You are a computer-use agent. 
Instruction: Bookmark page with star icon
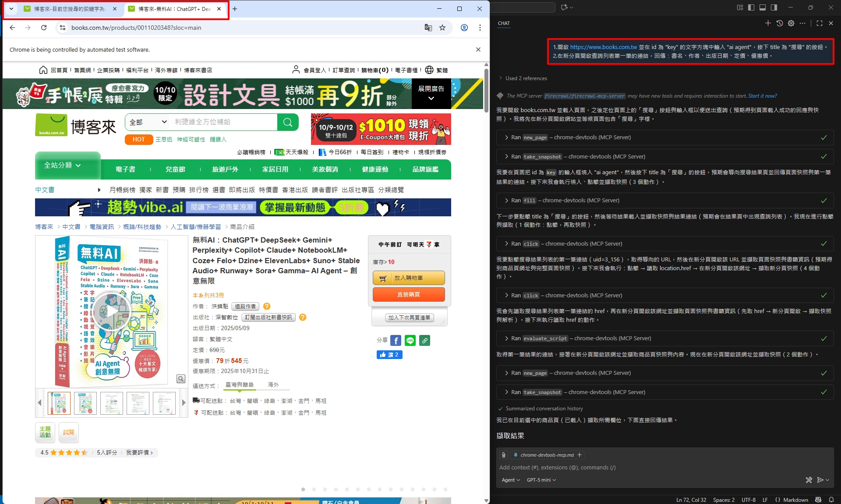tap(442, 28)
